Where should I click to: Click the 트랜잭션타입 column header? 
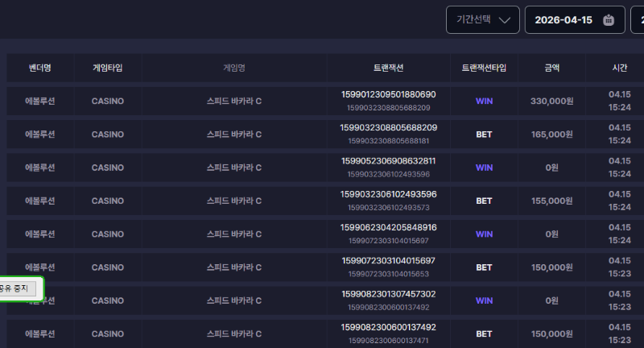pos(484,68)
